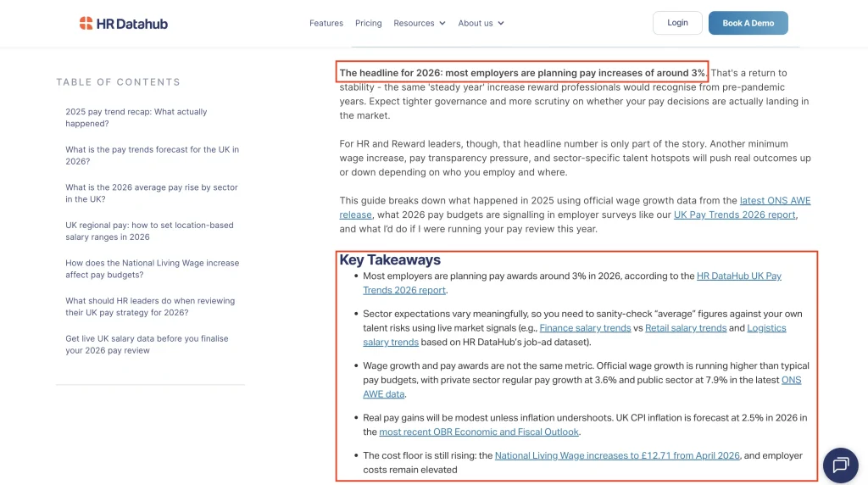This screenshot has height=485, width=868.
Task: Open the UK Pay Trends 2026 report link in intro
Action: coord(734,215)
